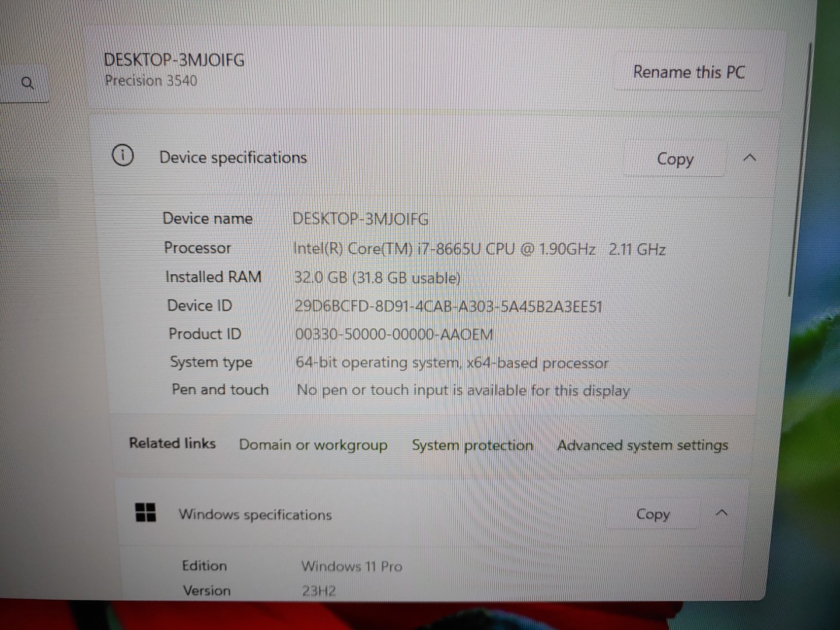Select the System type value 64-bit operating system
The width and height of the screenshot is (840, 630).
click(x=377, y=362)
